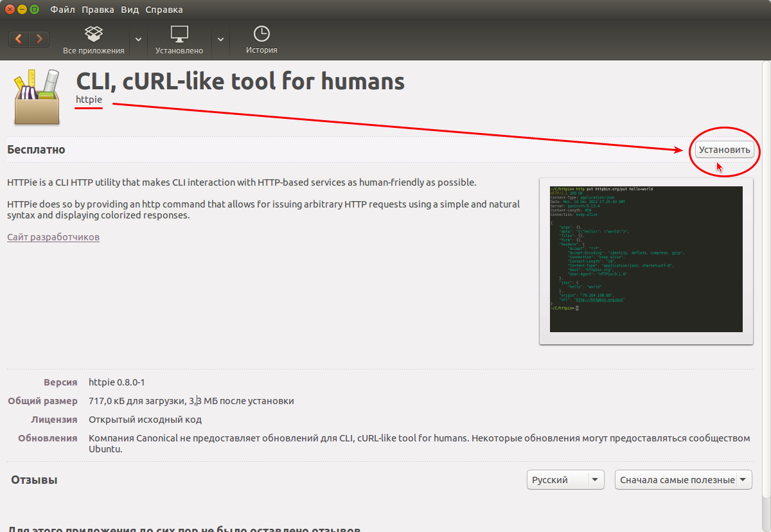The height and width of the screenshot is (532, 771).
Task: Click the paragraph starting HTTPie is a CLI
Action: (x=242, y=182)
